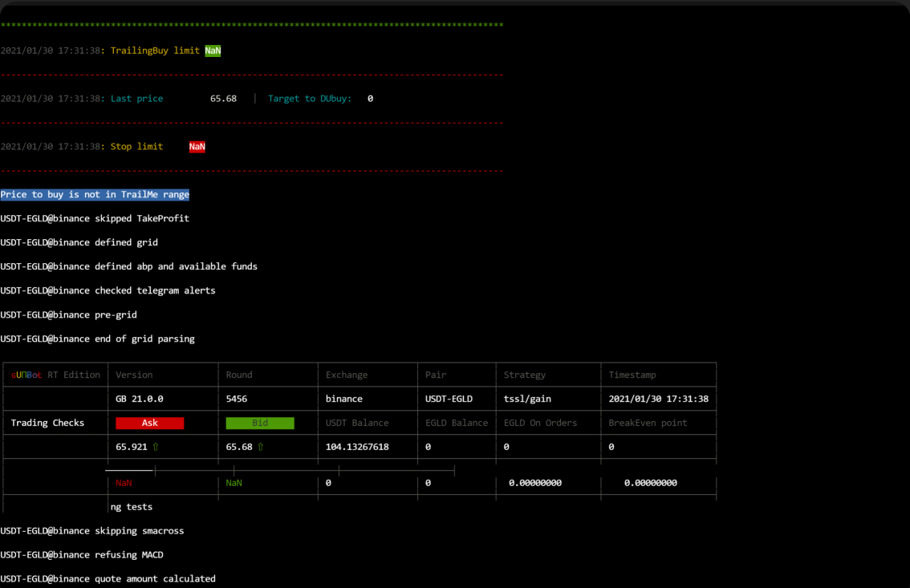Image resolution: width=910 pixels, height=588 pixels.
Task: Click the 'pre-grid' log line
Action: click(68, 315)
